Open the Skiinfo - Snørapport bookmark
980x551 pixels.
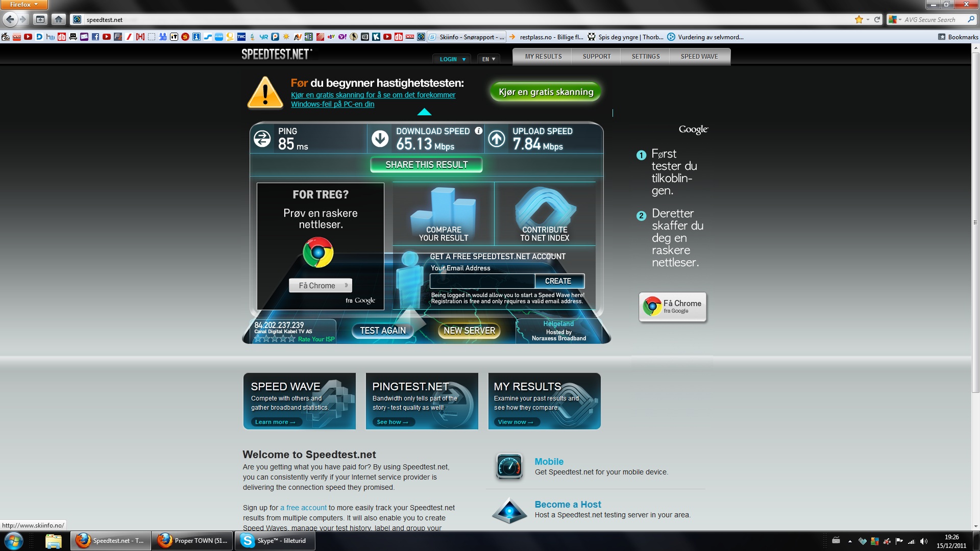(x=467, y=37)
